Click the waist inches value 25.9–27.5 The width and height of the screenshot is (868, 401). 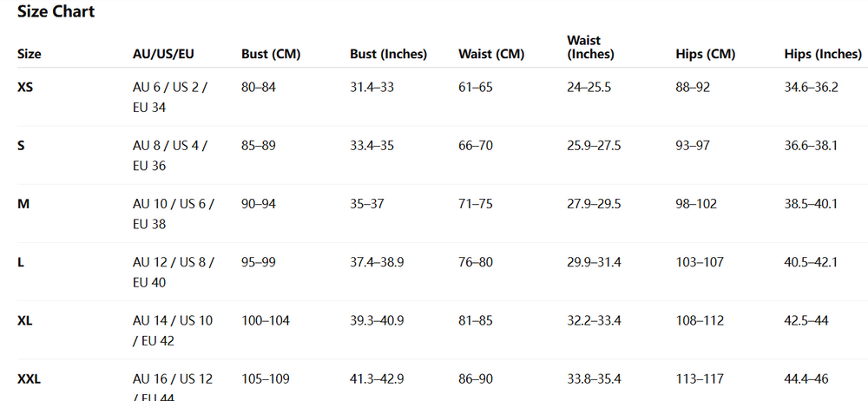click(594, 146)
